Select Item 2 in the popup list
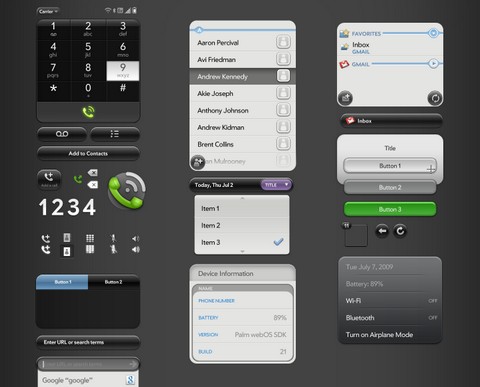The image size is (480, 387). click(x=242, y=226)
